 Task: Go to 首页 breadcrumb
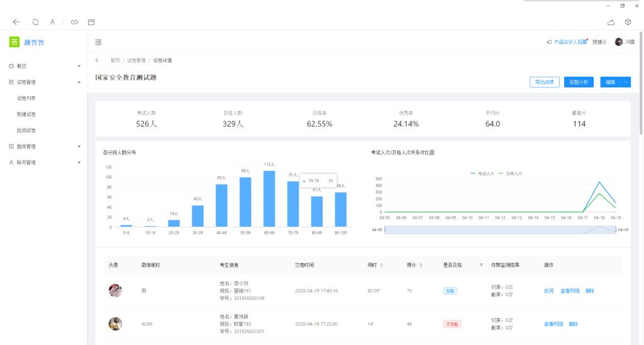pyautogui.click(x=115, y=60)
